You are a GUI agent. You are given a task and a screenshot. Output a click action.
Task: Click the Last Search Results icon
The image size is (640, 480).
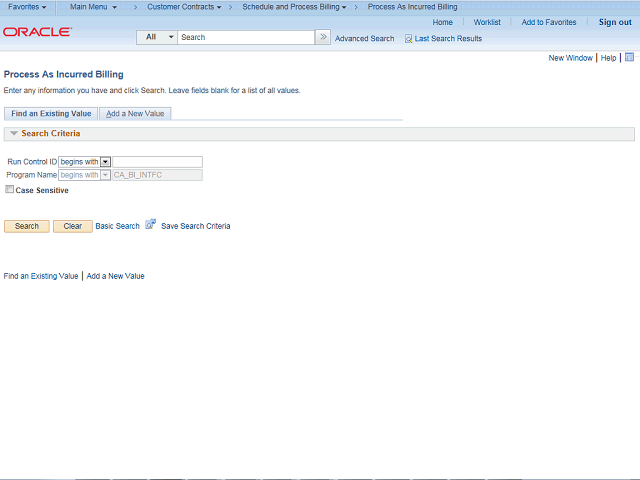408,39
